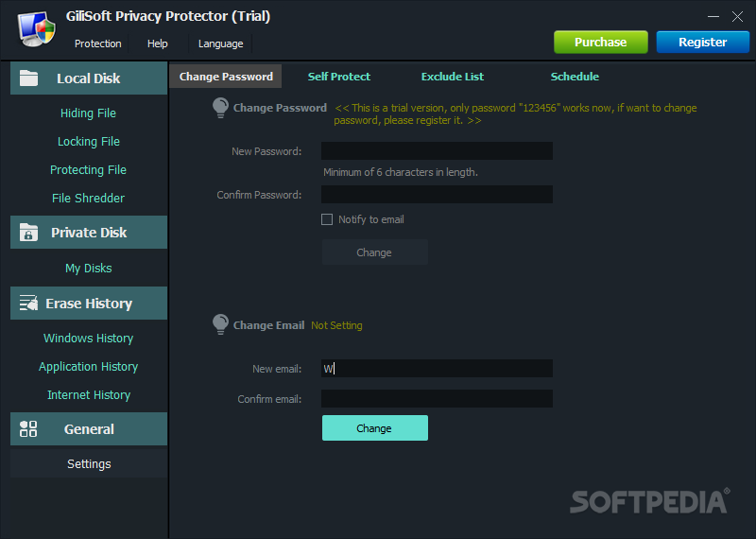The height and width of the screenshot is (539, 756).
Task: Focus the Confirm Password input field
Action: tap(437, 195)
